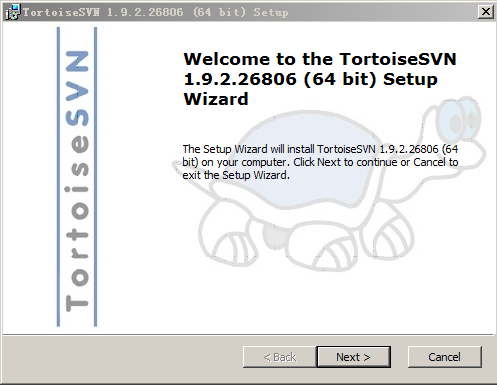Click the Setup Wizard description paragraph
Screen dimensions: 497x385
coord(320,162)
